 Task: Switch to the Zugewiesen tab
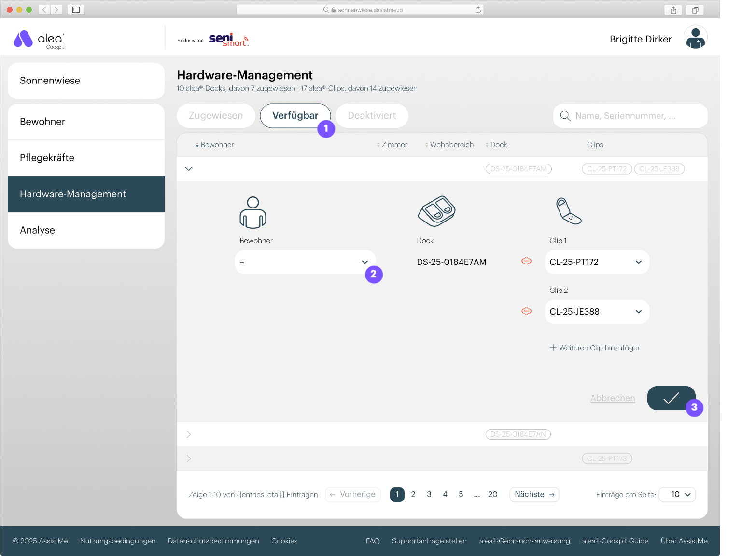(216, 116)
